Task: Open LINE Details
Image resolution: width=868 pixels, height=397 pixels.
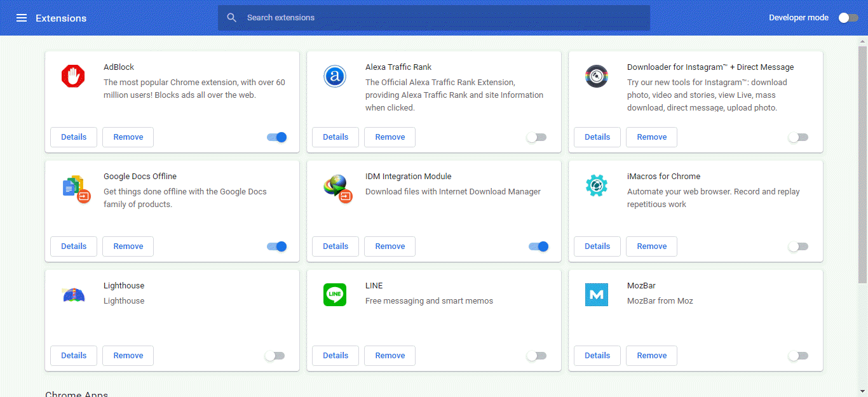Action: 336,356
